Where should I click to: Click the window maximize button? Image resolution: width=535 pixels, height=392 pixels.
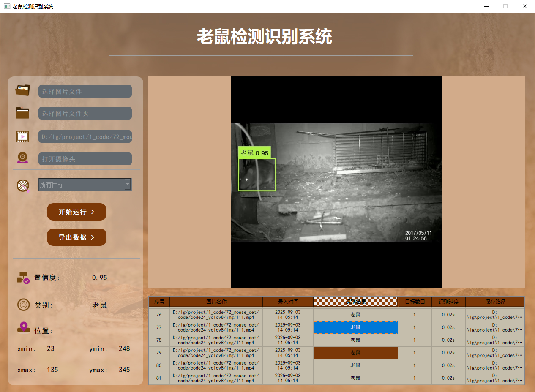tap(505, 6)
